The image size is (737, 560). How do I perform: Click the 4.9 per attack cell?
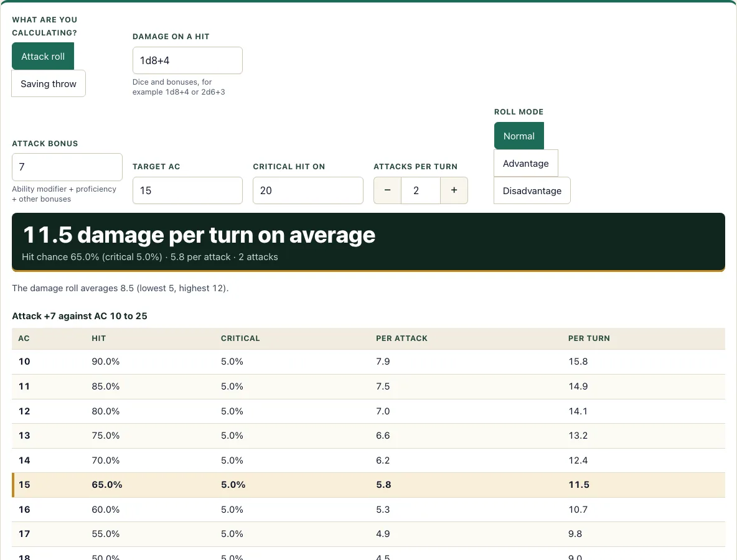tap(383, 534)
